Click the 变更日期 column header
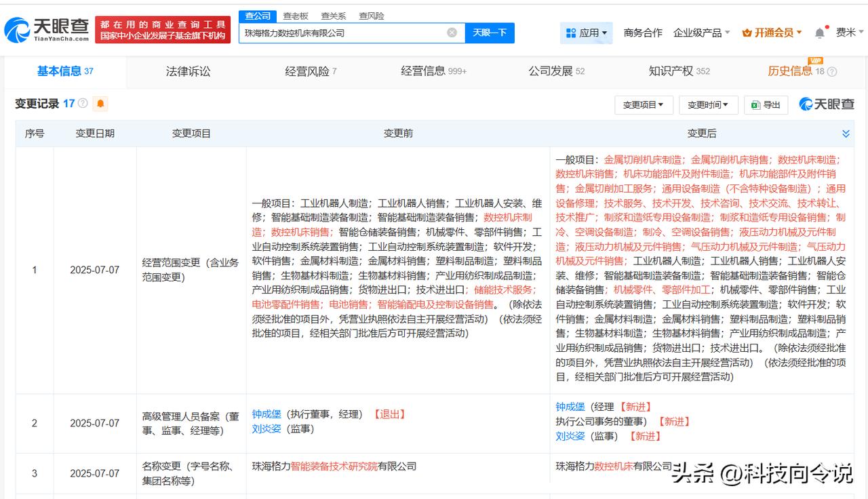Viewport: 868px width, 499px height. click(95, 134)
